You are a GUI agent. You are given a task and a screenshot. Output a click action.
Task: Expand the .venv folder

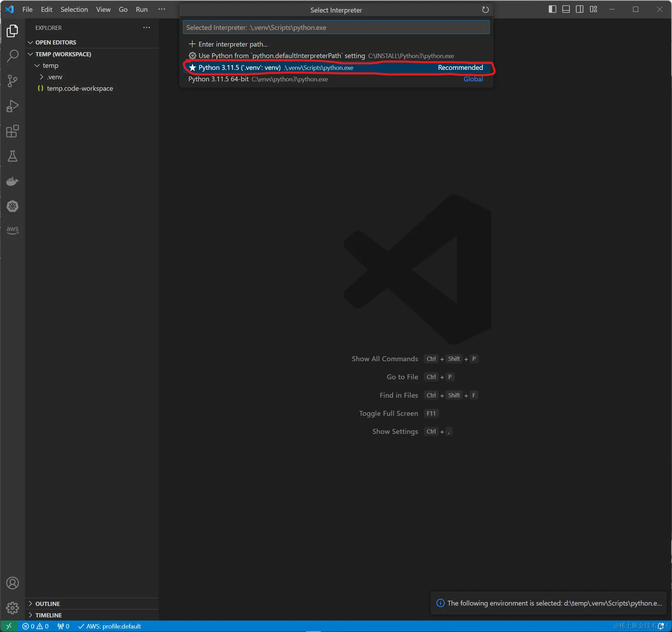pos(55,77)
